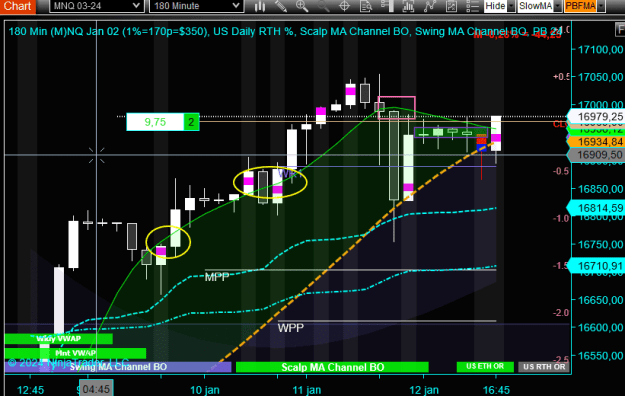Viewport: 625px width, 396px height.
Task: Click the zoom in magnifier icon
Action: 302,6
